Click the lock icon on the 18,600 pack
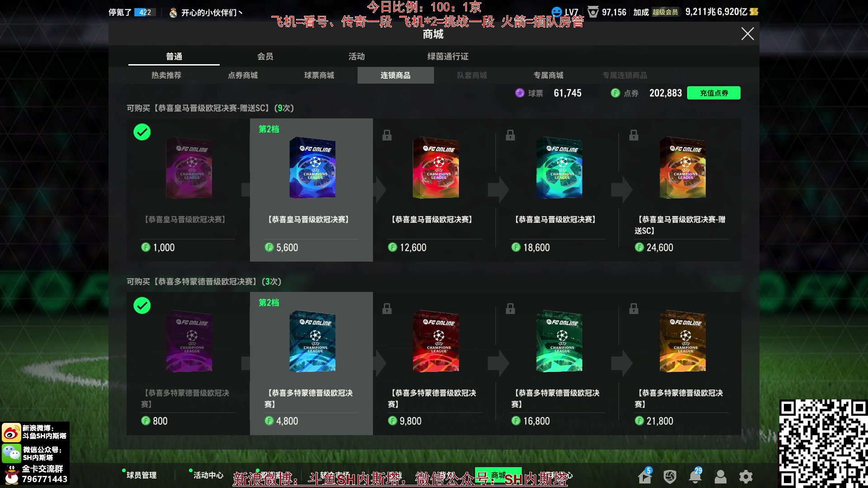Screen dimensions: 868x488 (510, 135)
